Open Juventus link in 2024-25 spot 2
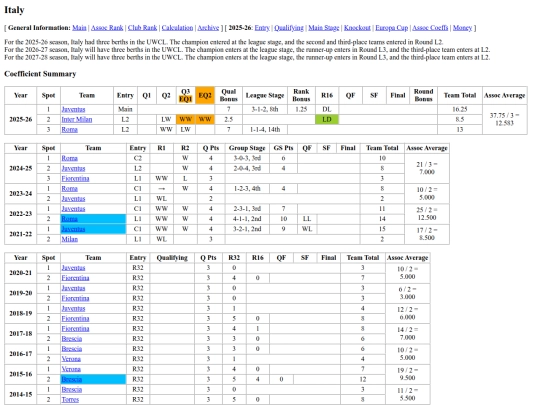Screen dimensions: 540x405 pyautogui.click(x=73, y=169)
